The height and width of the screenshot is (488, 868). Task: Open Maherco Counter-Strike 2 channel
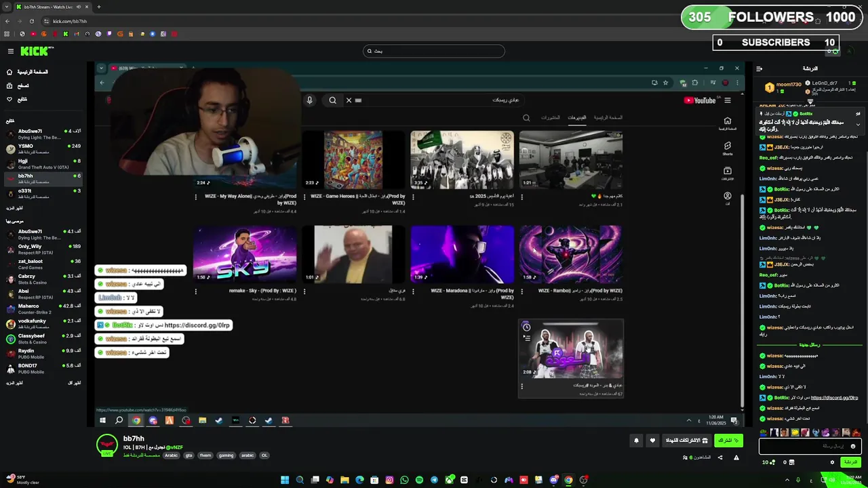[43, 308]
